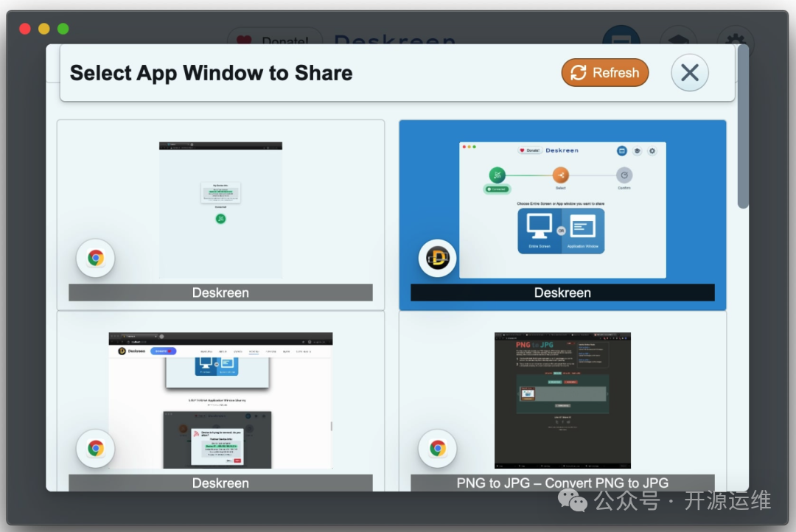Click the graduation cap tutorial icon in header
Image resolution: width=796 pixels, height=532 pixels.
click(678, 37)
